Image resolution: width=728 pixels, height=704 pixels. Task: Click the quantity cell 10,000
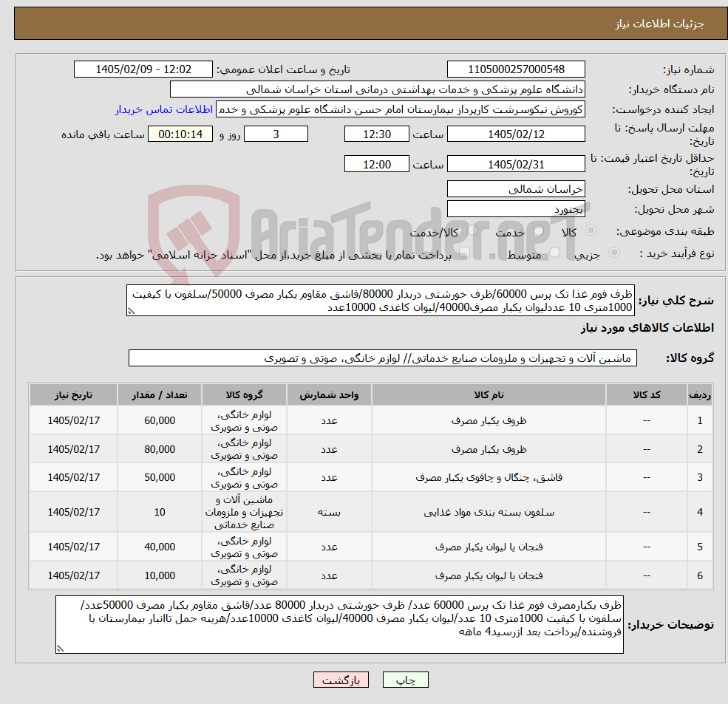(160, 575)
